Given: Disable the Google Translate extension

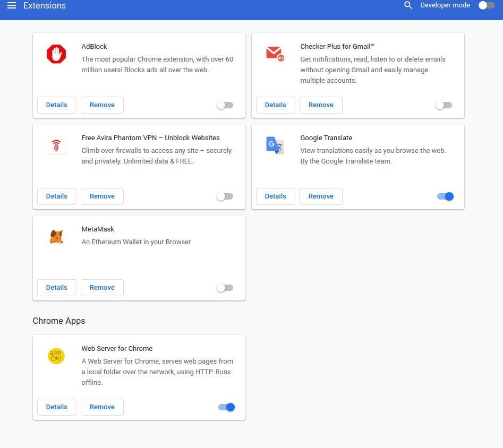Looking at the screenshot, I should pyautogui.click(x=445, y=196).
